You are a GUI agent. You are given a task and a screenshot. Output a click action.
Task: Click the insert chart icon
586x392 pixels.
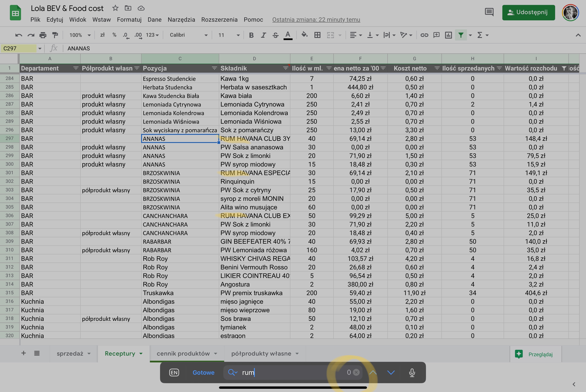pos(448,35)
